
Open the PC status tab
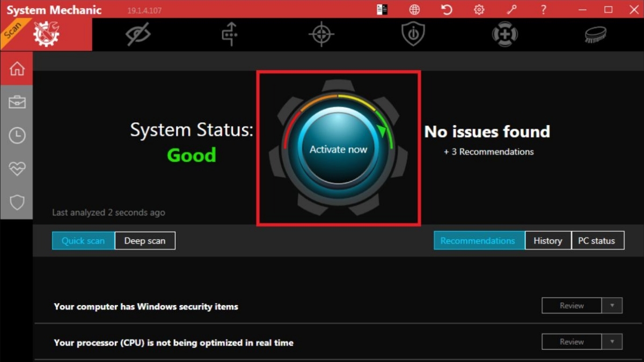pos(597,241)
